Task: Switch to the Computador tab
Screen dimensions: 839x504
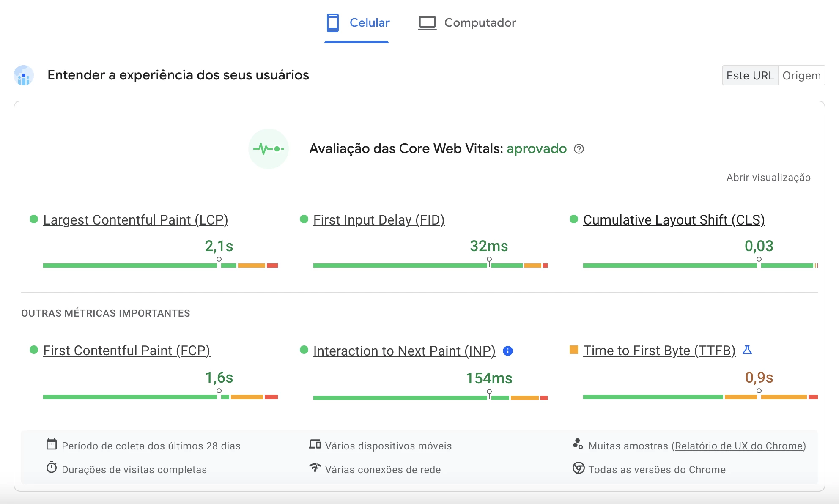Action: (x=467, y=23)
